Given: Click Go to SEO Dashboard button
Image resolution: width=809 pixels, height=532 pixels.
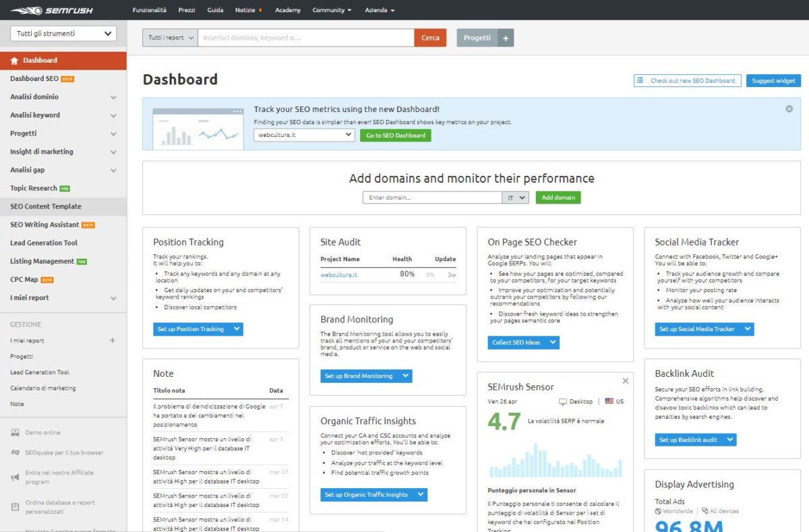Looking at the screenshot, I should click(396, 135).
